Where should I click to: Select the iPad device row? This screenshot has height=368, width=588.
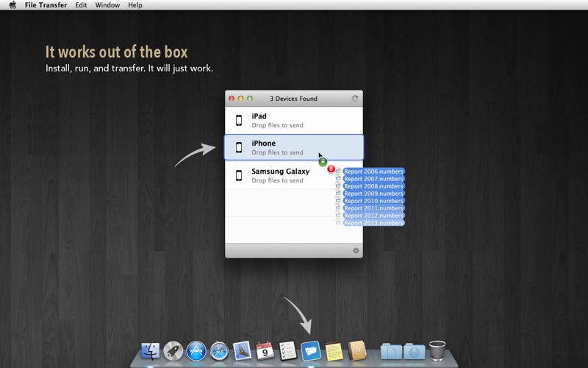(x=294, y=120)
